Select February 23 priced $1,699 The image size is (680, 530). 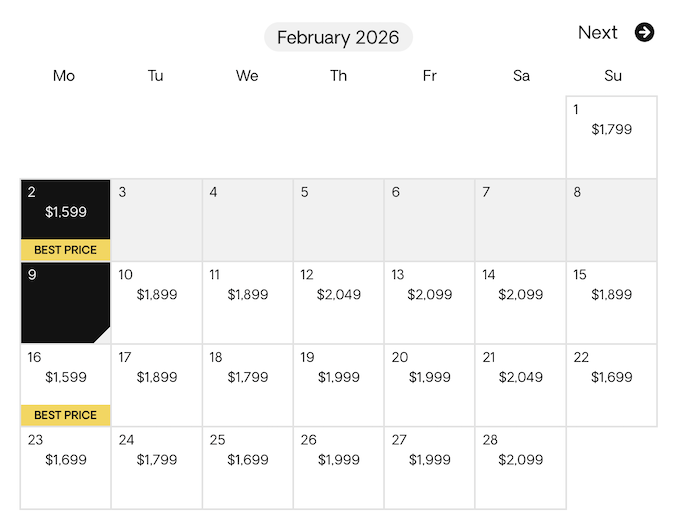(66, 468)
